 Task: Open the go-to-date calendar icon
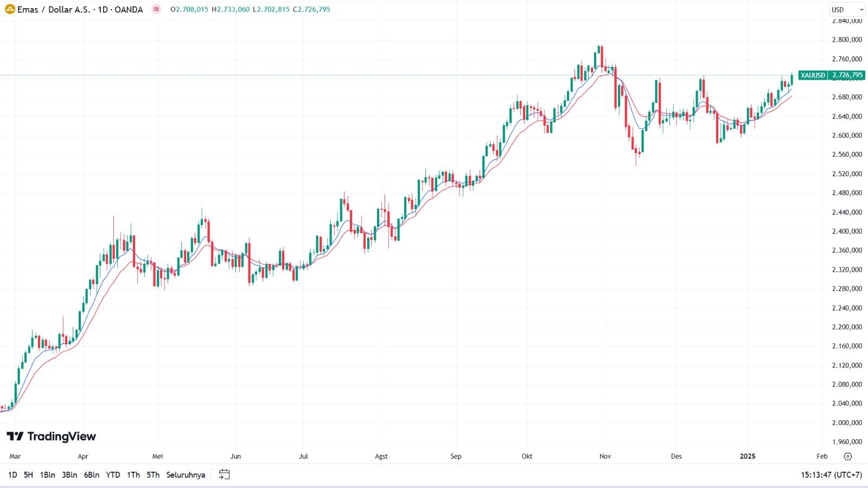(224, 475)
